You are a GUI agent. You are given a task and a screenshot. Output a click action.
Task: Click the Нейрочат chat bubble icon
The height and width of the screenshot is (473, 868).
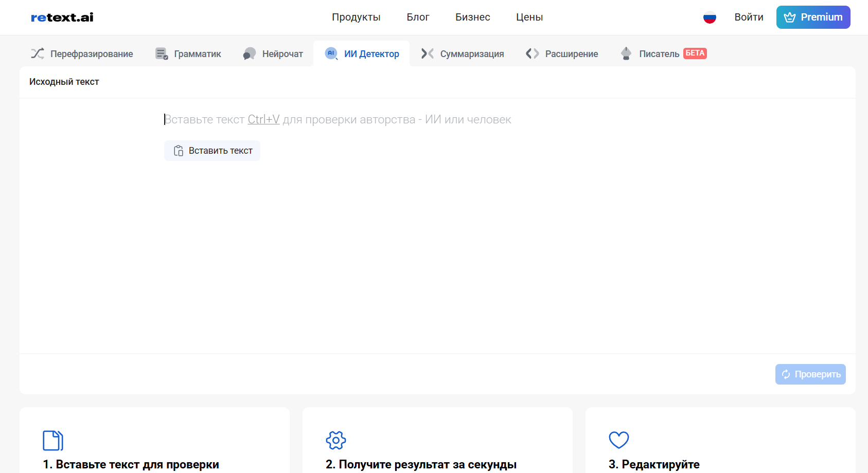tap(250, 53)
